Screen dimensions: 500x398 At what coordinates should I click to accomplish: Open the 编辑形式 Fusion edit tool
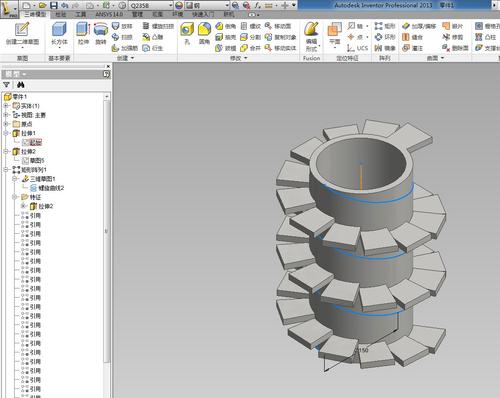coord(312,36)
